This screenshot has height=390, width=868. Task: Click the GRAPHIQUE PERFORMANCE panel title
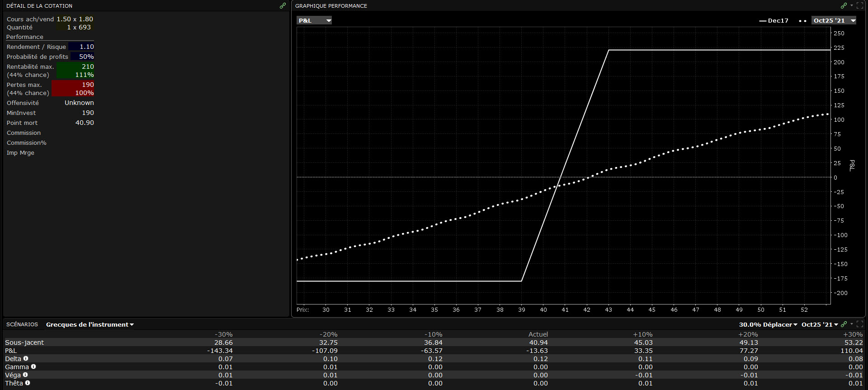tap(331, 6)
